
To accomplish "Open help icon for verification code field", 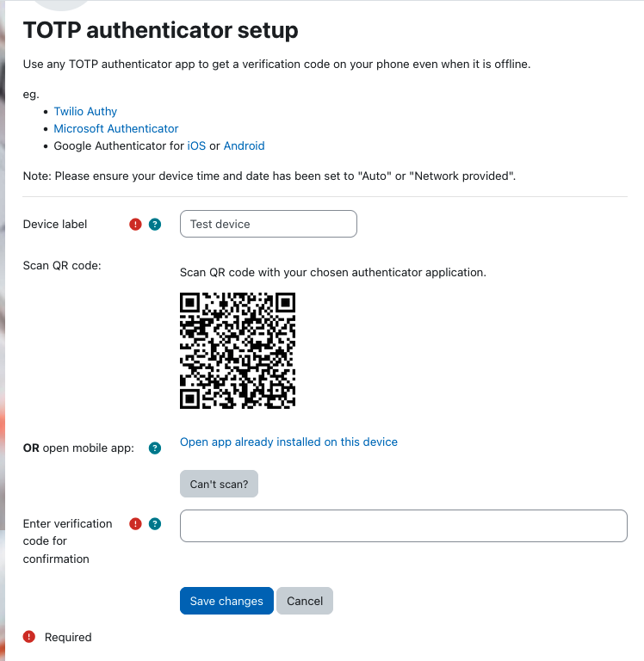I will (x=155, y=524).
